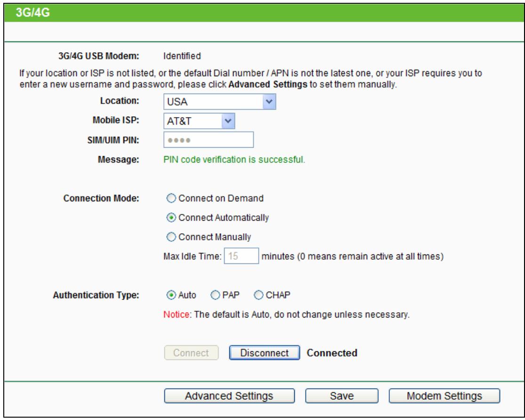Open the Modem Settings page

[444, 396]
